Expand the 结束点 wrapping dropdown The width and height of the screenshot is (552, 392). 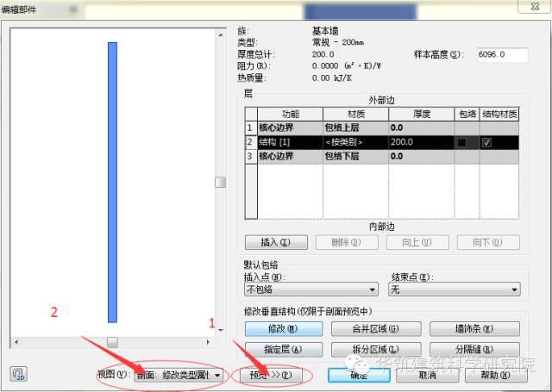pos(455,290)
